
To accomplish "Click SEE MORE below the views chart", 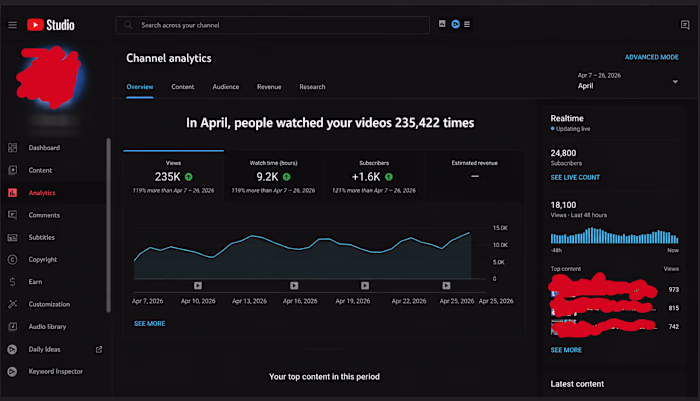I will coord(150,323).
